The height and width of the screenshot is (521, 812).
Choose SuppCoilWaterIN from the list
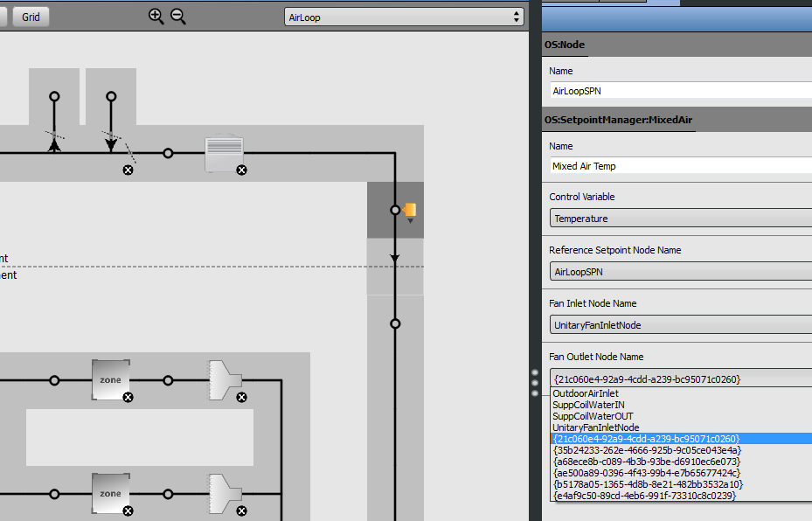click(681, 405)
